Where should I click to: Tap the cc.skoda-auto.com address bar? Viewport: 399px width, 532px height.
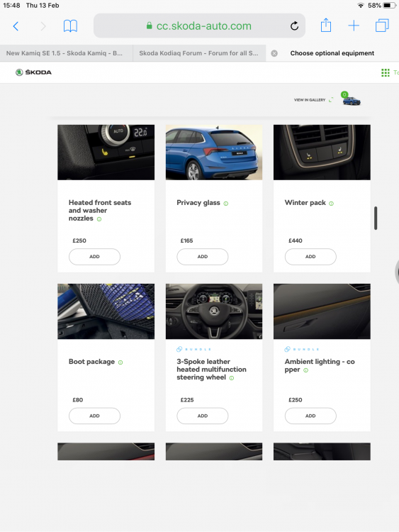pos(199,26)
